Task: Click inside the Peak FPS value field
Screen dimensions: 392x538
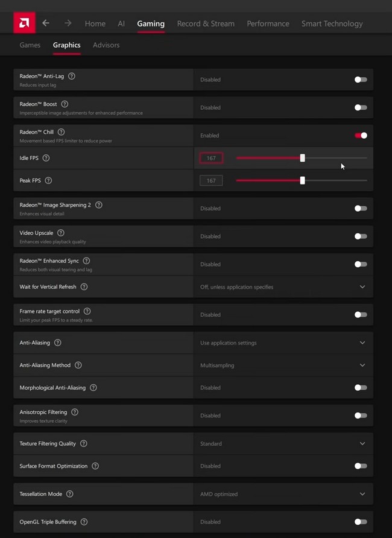Action: (x=210, y=180)
